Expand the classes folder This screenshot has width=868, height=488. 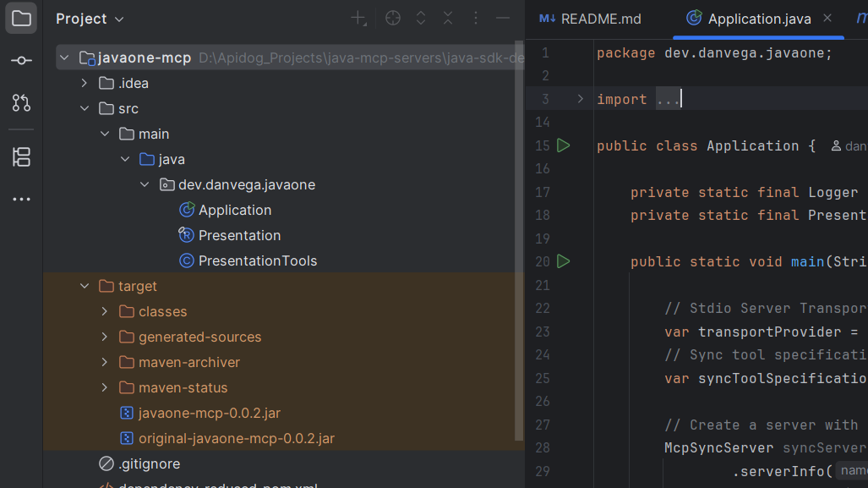(x=105, y=312)
